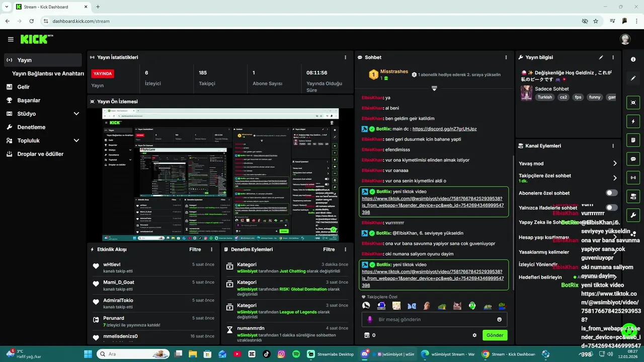Open Streamlabs Desktop from the taskbar
The width and height of the screenshot is (644, 362).
click(331, 354)
